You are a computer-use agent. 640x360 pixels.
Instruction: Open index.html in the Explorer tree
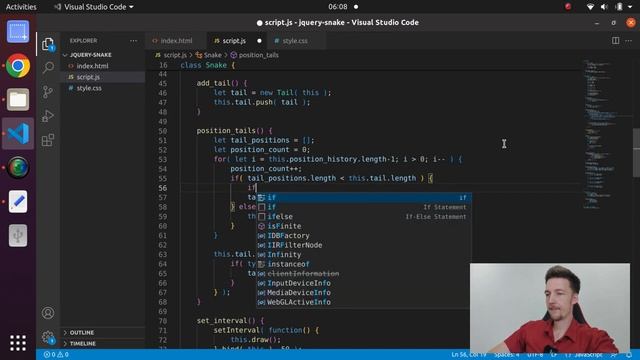92,66
